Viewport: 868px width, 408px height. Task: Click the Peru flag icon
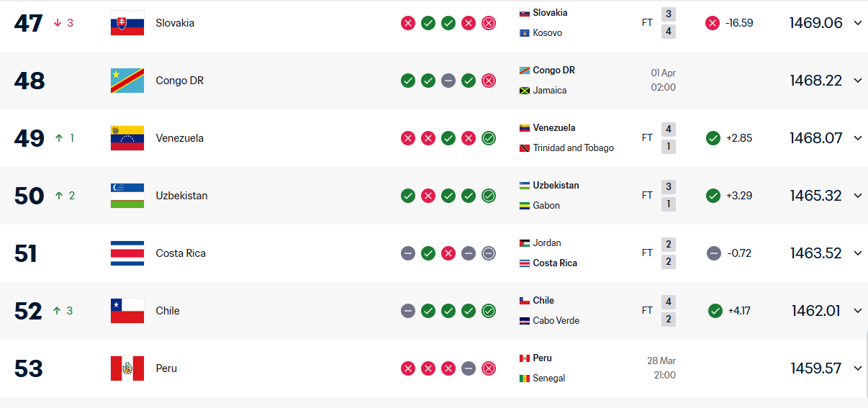[x=127, y=368]
